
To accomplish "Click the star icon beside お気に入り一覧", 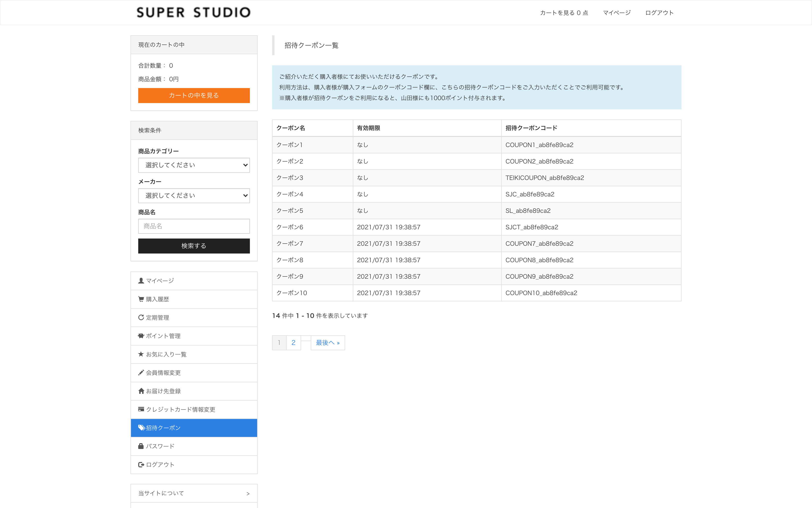I will point(141,354).
